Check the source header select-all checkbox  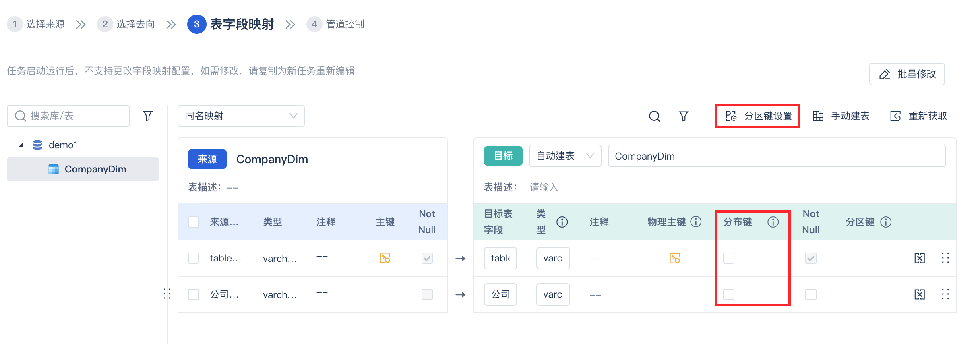(194, 222)
